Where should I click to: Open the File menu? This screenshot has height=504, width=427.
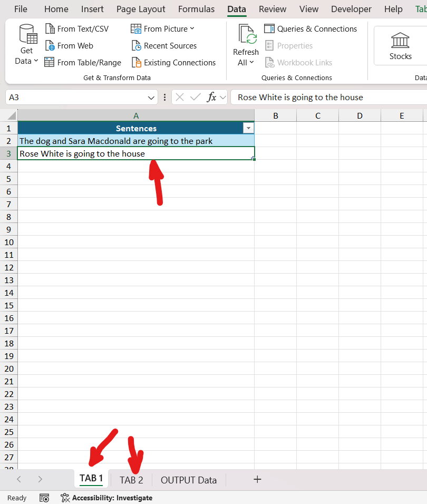[21, 9]
